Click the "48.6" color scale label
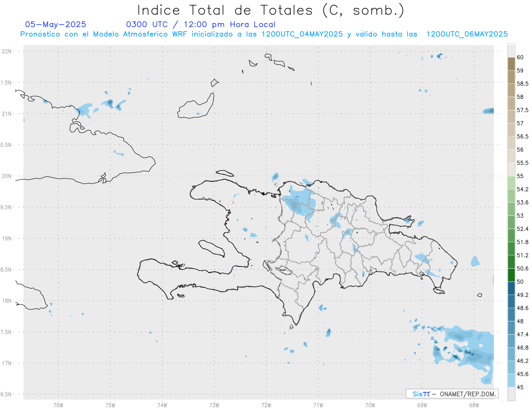The image size is (532, 411). [523, 308]
